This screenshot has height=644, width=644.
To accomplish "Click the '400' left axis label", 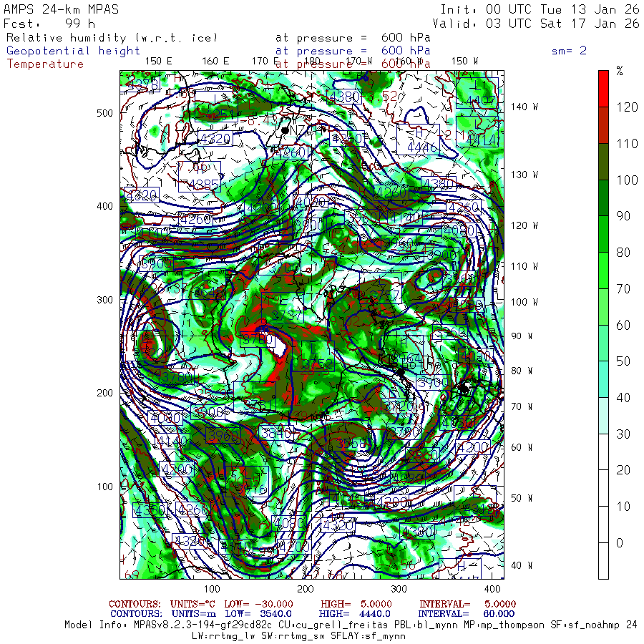I will [x=104, y=206].
